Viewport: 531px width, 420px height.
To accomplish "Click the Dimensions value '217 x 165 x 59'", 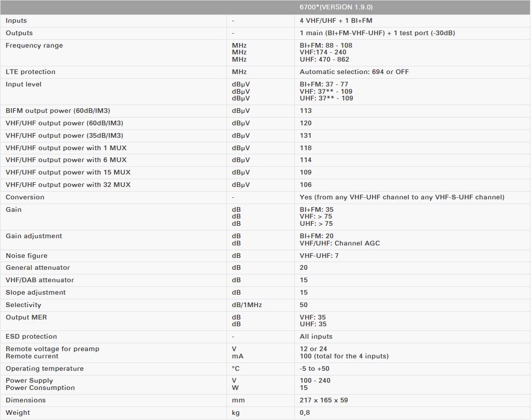I will [324, 400].
